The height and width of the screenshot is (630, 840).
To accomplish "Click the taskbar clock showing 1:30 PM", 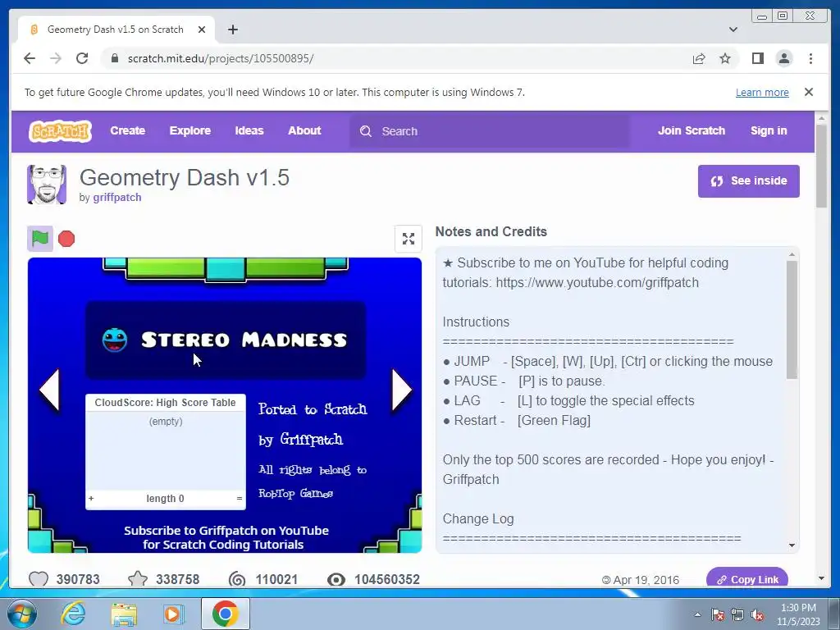I will click(798, 614).
